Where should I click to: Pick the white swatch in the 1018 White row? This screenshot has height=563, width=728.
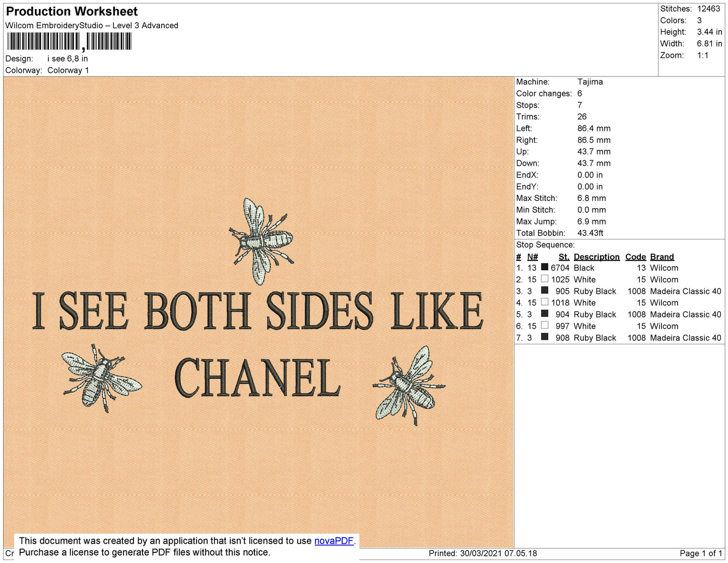point(545,302)
